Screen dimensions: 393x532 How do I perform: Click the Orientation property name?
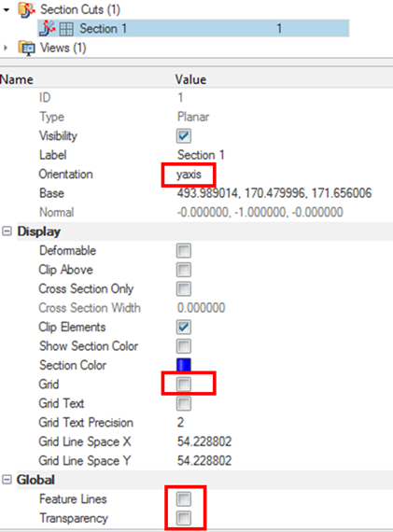(x=66, y=175)
